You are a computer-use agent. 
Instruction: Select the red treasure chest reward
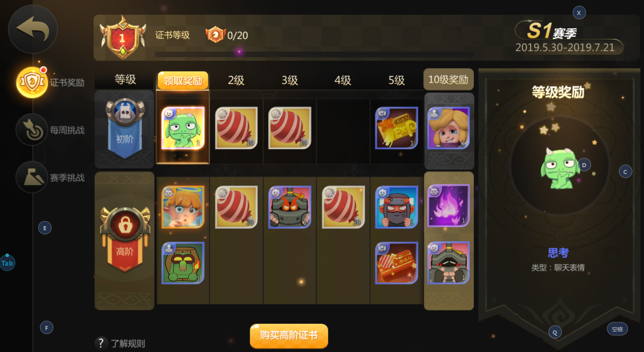click(x=396, y=263)
